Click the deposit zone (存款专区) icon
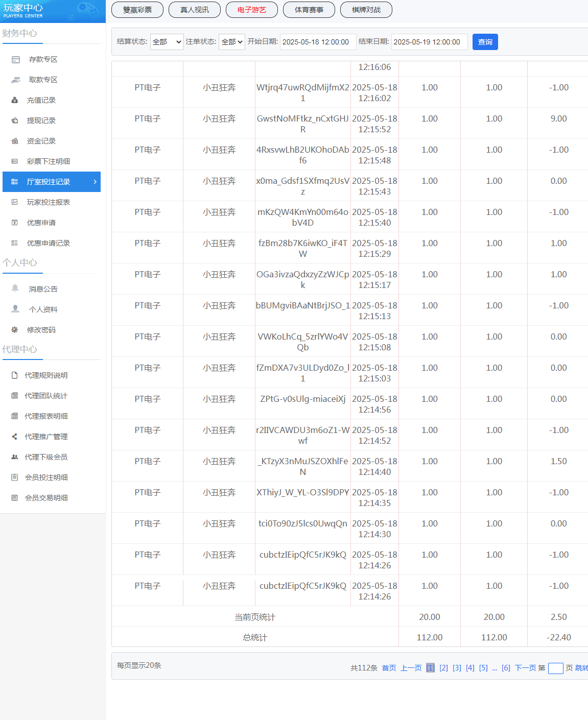This screenshot has width=588, height=720. click(x=16, y=60)
